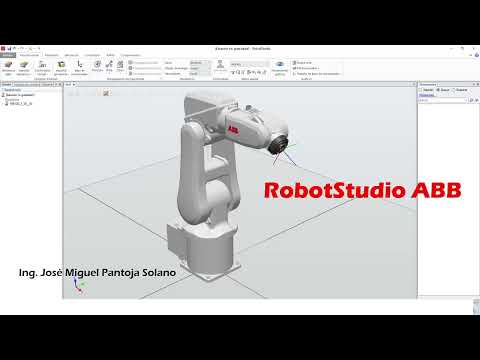Open the Task (Tarea) dropdown in Settings
480x360 pixels.
tap(200, 63)
